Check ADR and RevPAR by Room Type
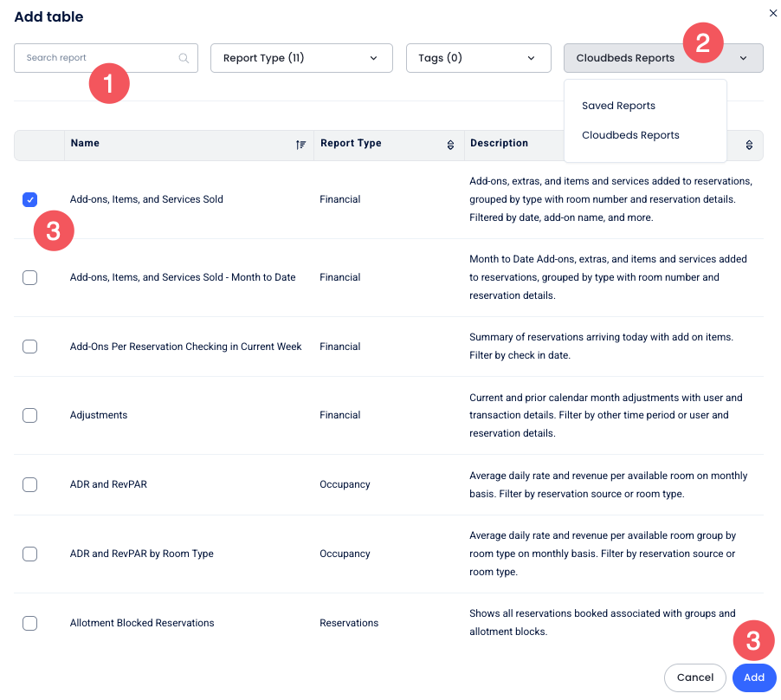This screenshot has height=700, width=781. 30,554
